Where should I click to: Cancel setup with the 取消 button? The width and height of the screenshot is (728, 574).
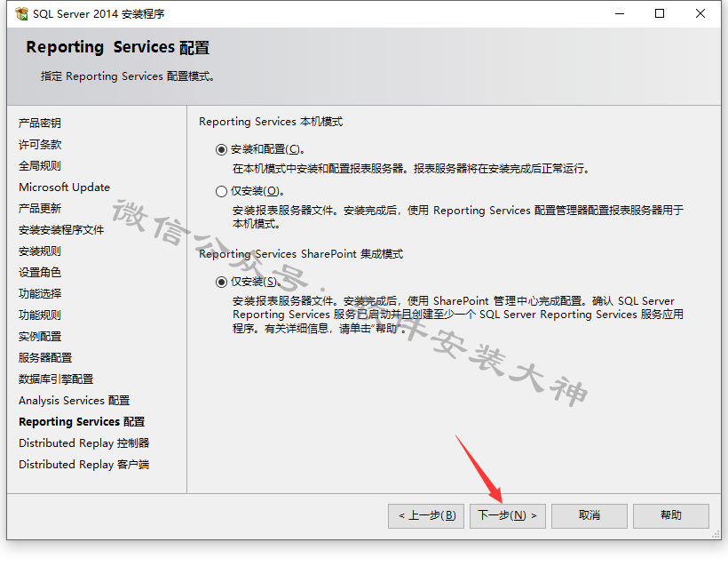(x=590, y=516)
